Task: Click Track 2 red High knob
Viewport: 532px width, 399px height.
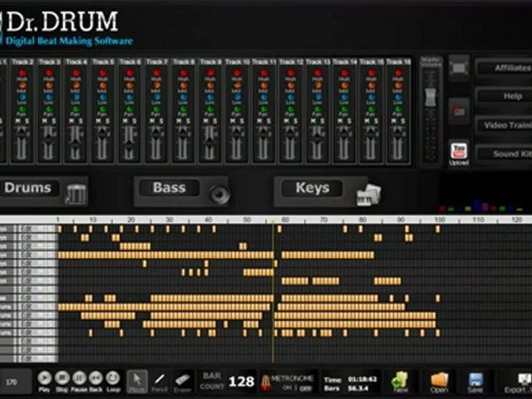Action: (22, 73)
